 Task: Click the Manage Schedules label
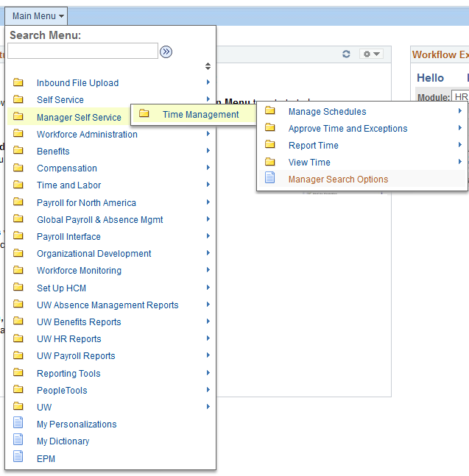327,111
